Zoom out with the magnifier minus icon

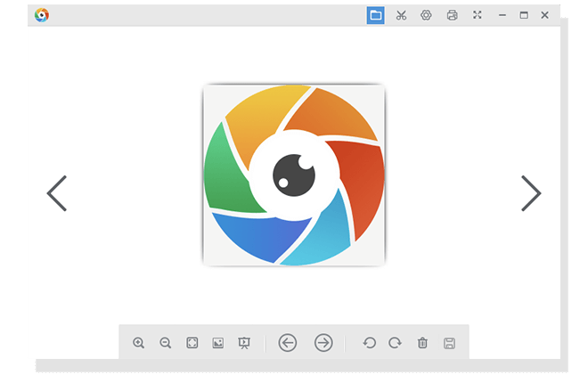click(166, 343)
